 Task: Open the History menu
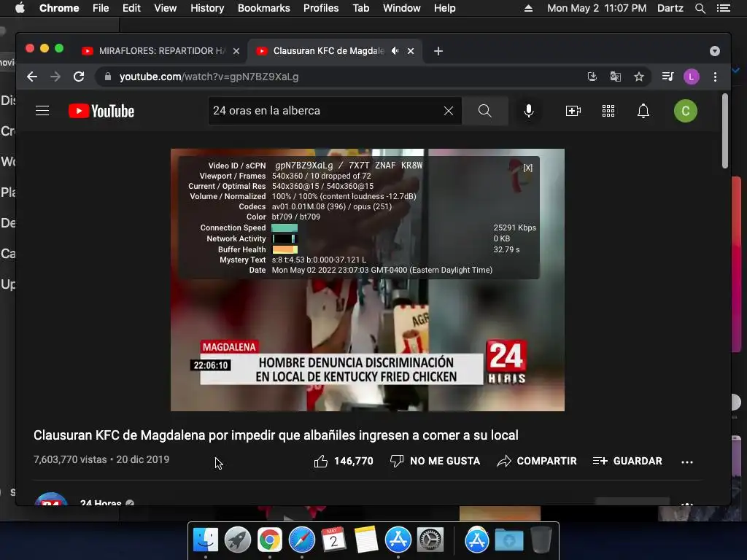[207, 8]
